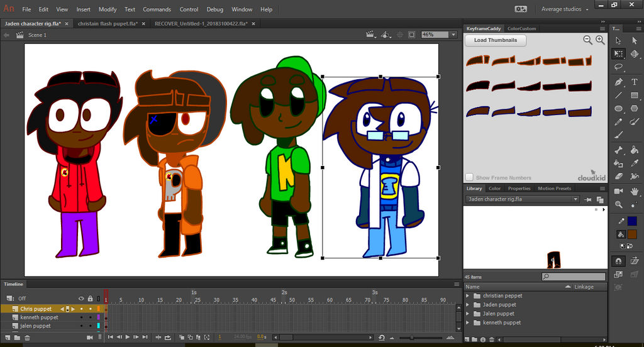Image resolution: width=644 pixels, height=347 pixels.
Task: Expand the Jalen puppet library folder
Action: tap(467, 314)
